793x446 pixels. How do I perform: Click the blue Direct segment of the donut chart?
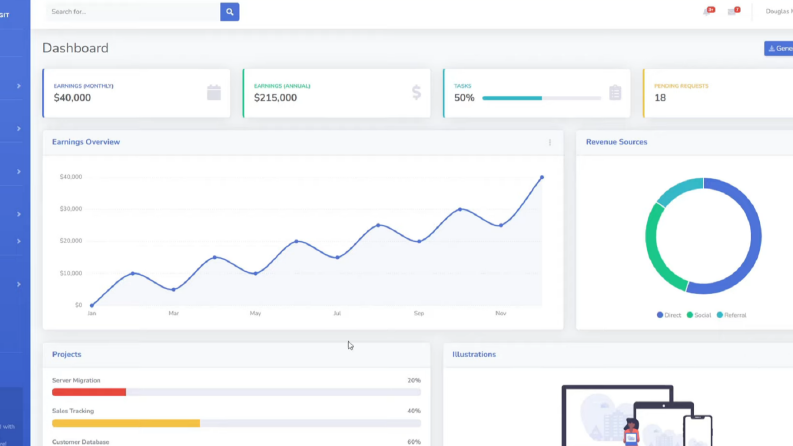(755, 238)
